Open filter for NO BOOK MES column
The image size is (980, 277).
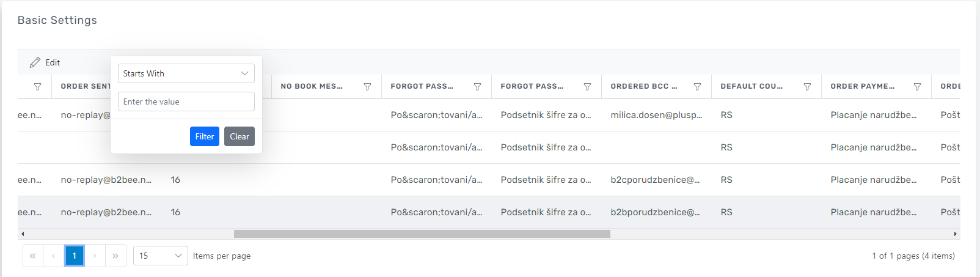click(367, 87)
